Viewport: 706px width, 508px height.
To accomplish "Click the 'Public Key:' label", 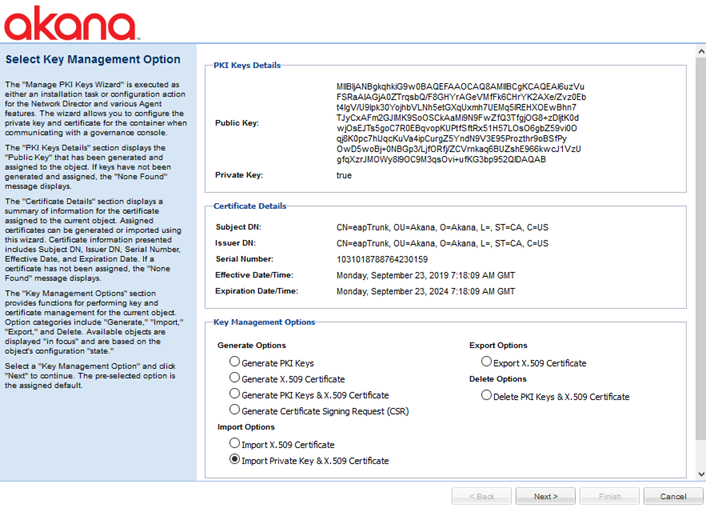I will point(237,123).
